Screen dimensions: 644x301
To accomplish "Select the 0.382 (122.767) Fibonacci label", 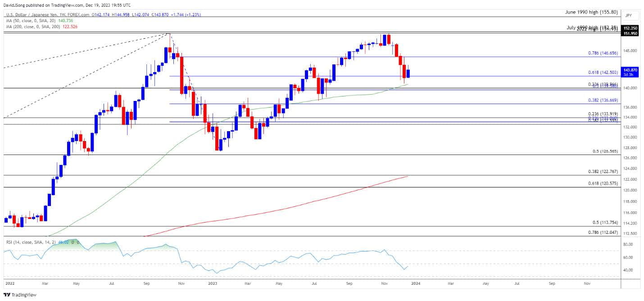I will [603, 172].
